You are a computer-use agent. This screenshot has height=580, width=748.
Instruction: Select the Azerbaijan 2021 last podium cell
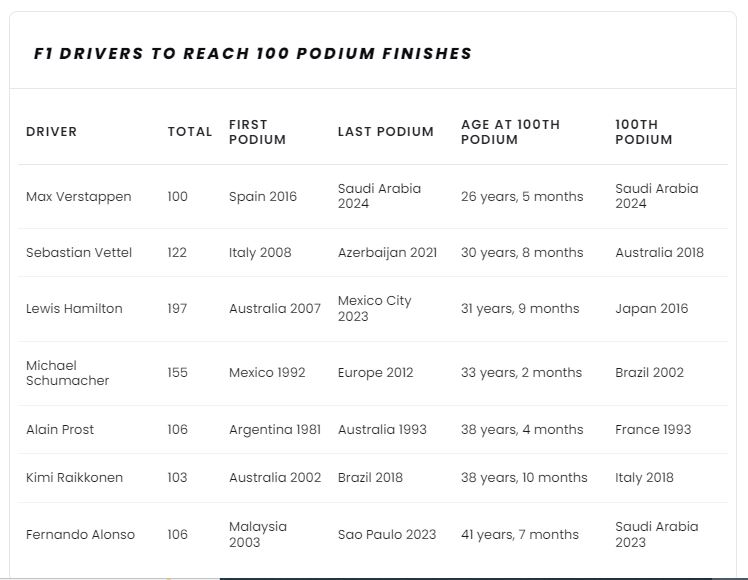point(387,253)
